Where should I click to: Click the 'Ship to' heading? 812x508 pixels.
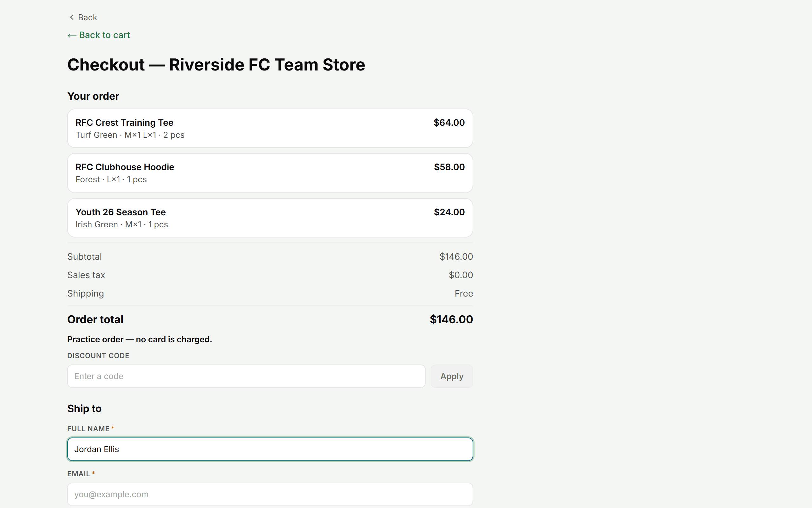84,409
